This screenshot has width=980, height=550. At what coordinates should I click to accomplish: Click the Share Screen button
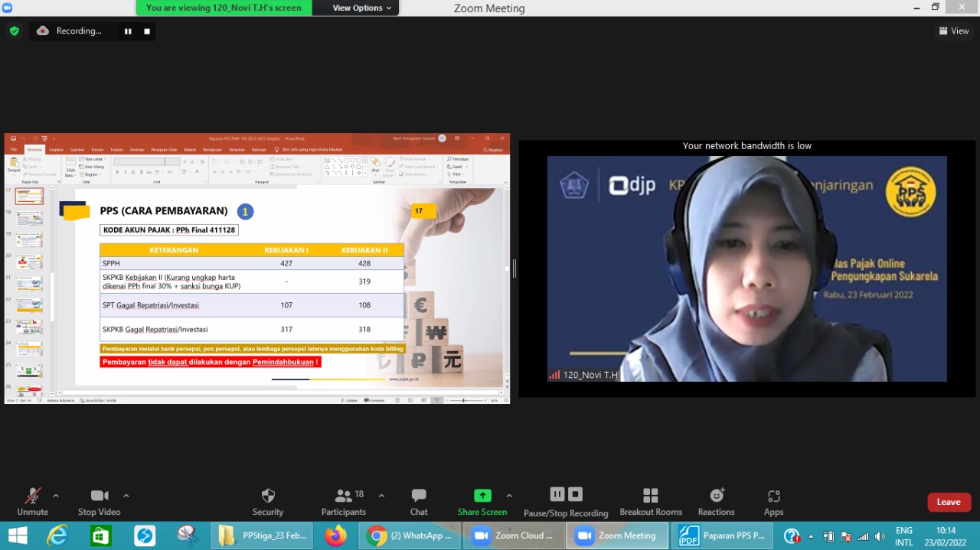[x=482, y=501]
